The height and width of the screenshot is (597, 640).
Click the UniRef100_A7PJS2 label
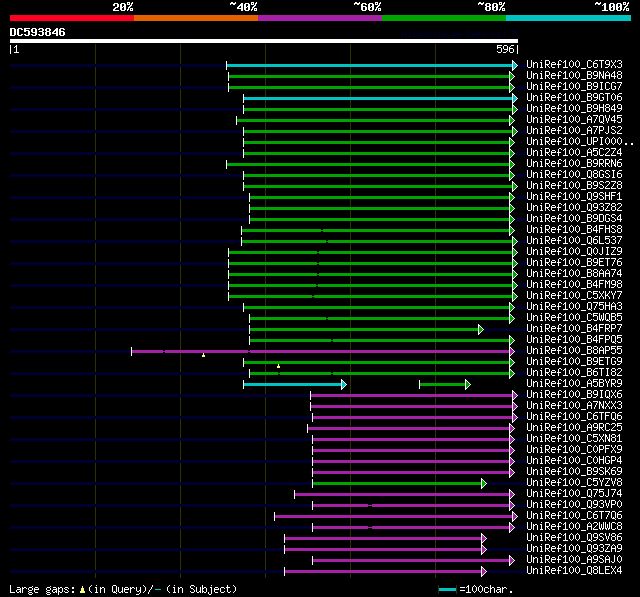tap(574, 131)
